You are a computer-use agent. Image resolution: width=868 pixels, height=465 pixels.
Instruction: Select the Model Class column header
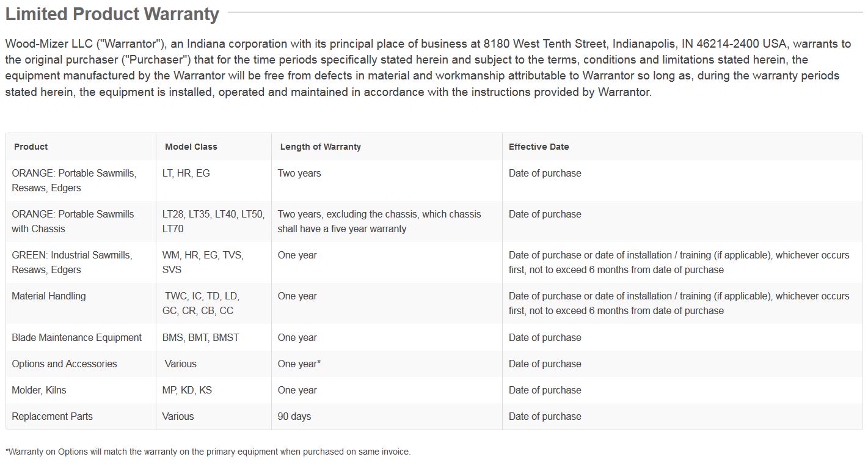pos(191,147)
